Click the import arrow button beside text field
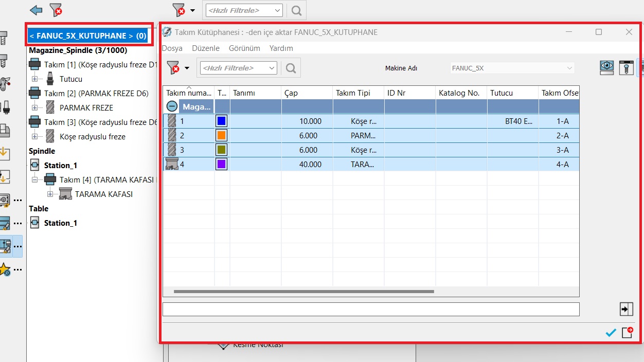Image resolution: width=644 pixels, height=362 pixels. (626, 309)
